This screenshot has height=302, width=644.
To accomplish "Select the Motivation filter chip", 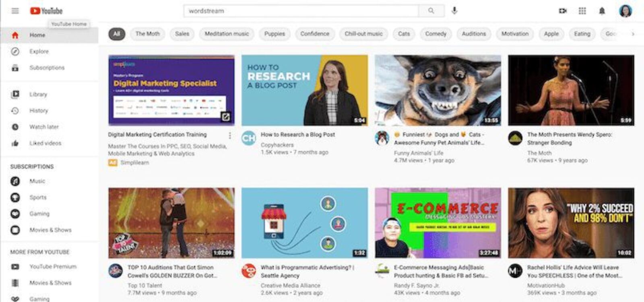I will click(515, 34).
